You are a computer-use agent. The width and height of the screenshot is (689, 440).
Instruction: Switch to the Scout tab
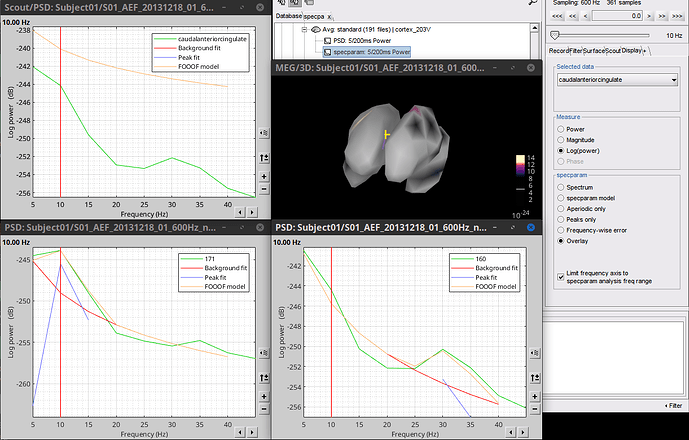tap(613, 51)
